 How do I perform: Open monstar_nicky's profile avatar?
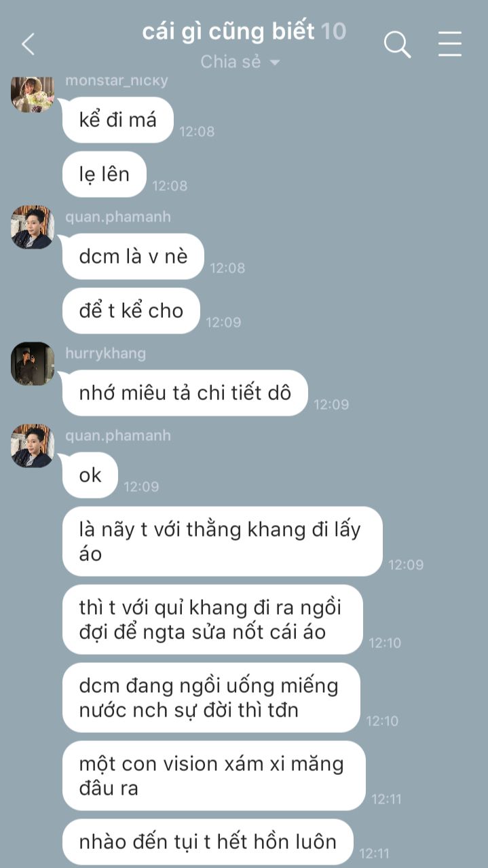click(x=33, y=92)
